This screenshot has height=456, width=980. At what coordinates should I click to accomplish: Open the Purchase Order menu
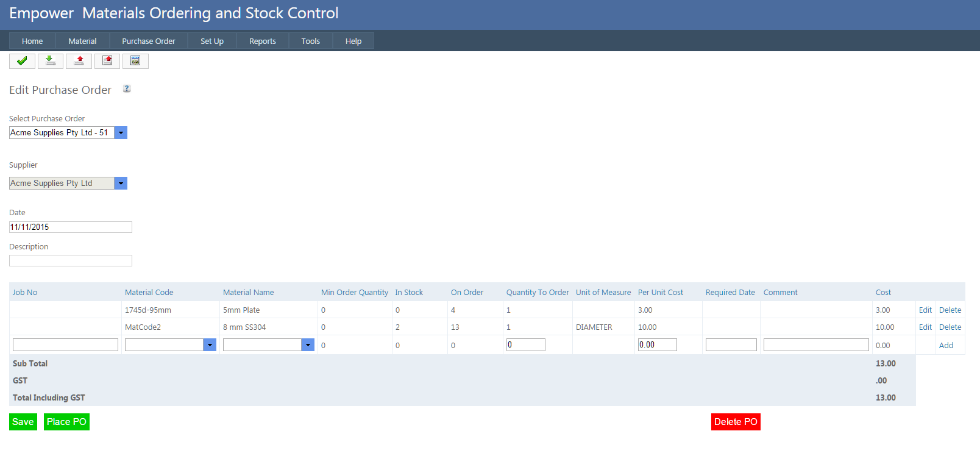click(x=148, y=41)
